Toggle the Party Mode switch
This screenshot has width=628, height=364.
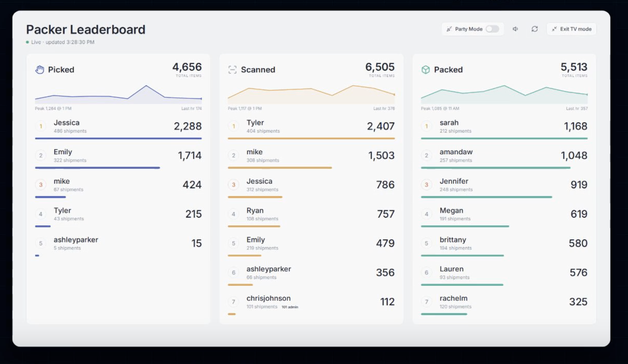492,29
